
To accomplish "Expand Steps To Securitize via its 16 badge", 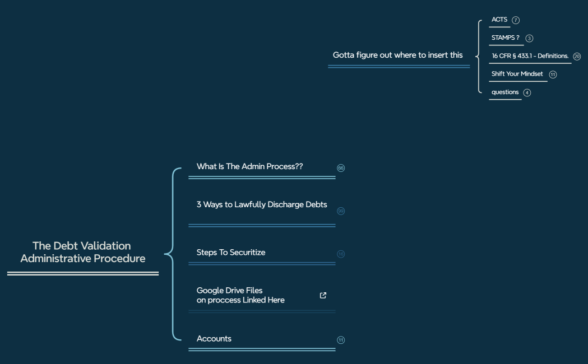I will pos(340,254).
